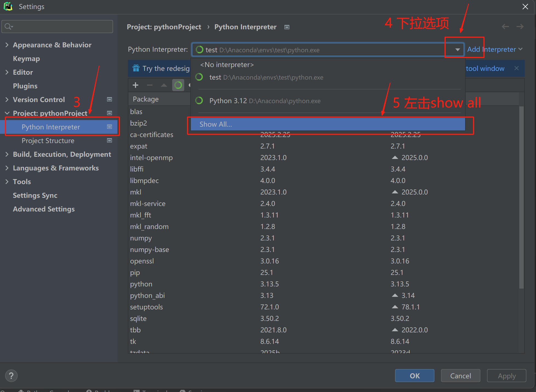Viewport: 536px width, 392px height.
Task: Collapse the Project: pythonProject tree node
Action: pos(7,113)
